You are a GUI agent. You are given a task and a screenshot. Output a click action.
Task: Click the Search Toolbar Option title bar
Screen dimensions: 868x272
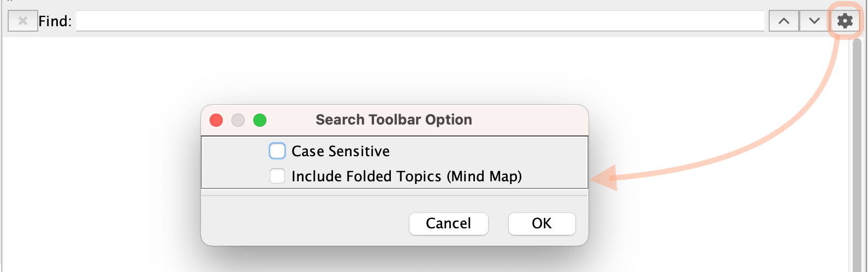(x=394, y=120)
